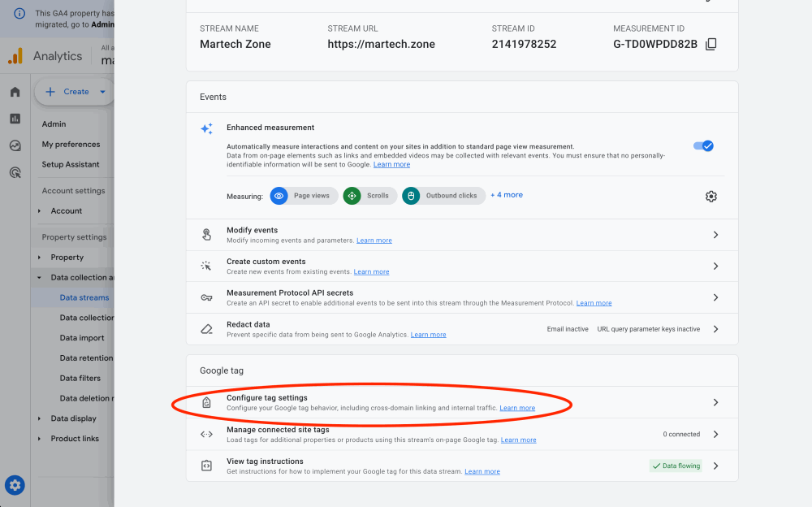This screenshot has width=812, height=507.
Task: Expand the Account tree item
Action: (x=39, y=211)
